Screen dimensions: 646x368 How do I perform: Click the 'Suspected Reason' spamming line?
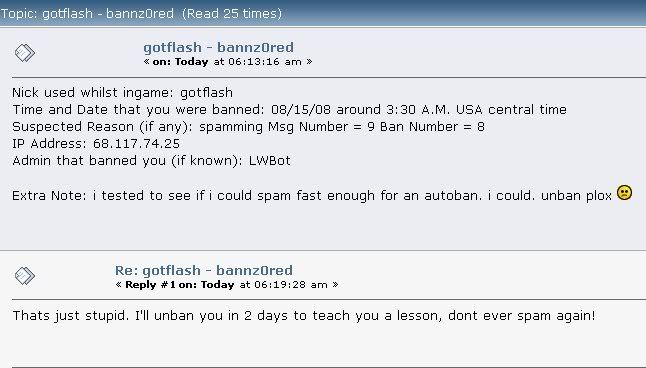coord(248,127)
